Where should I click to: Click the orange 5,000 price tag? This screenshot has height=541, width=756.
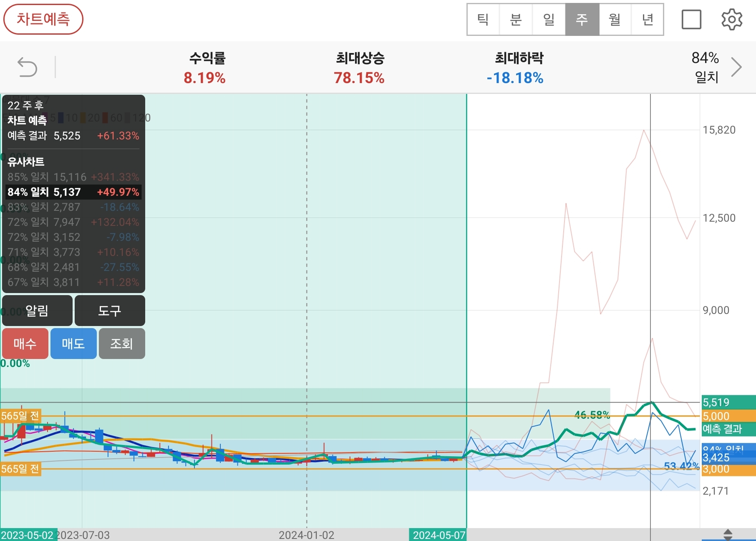point(728,416)
